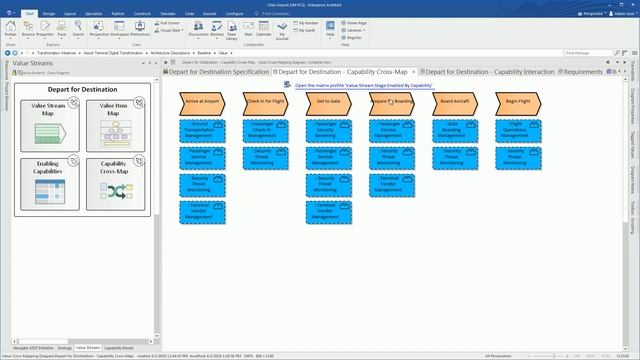This screenshot has height=360, width=640.
Task: Open the matrix profile hyperlink
Action: [364, 86]
